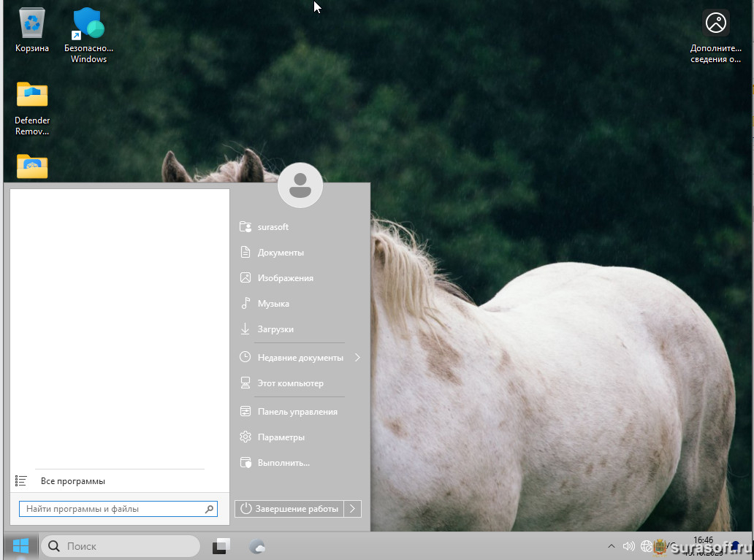Screen dimensions: 754x560
Task: Open the Документы menu item
Action: click(x=281, y=253)
